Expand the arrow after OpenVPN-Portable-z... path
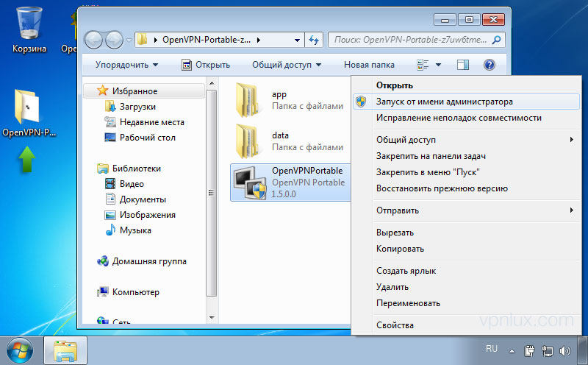The width and height of the screenshot is (588, 365). tap(259, 40)
